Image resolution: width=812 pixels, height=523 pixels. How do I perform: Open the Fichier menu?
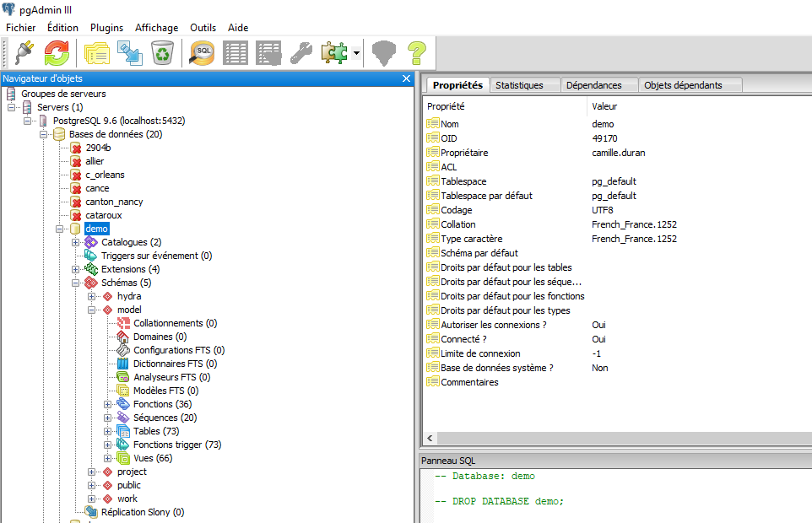pyautogui.click(x=21, y=28)
